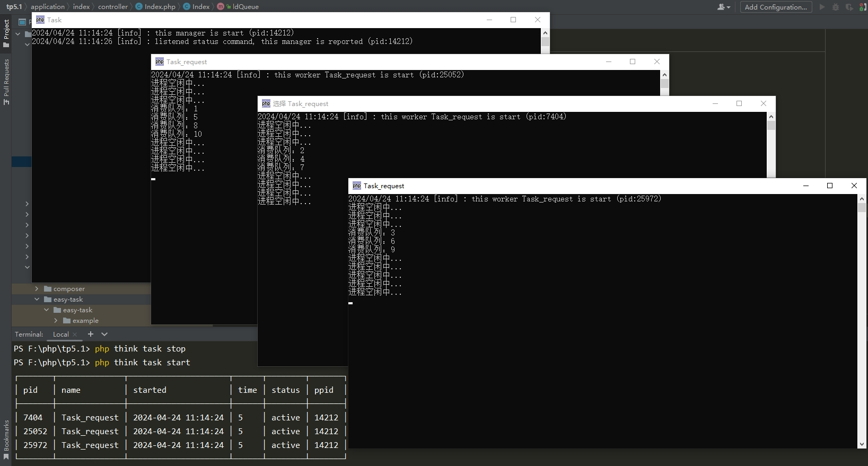Viewport: 868px width, 466px height.
Task: Click the example folder icon
Action: coord(67,320)
